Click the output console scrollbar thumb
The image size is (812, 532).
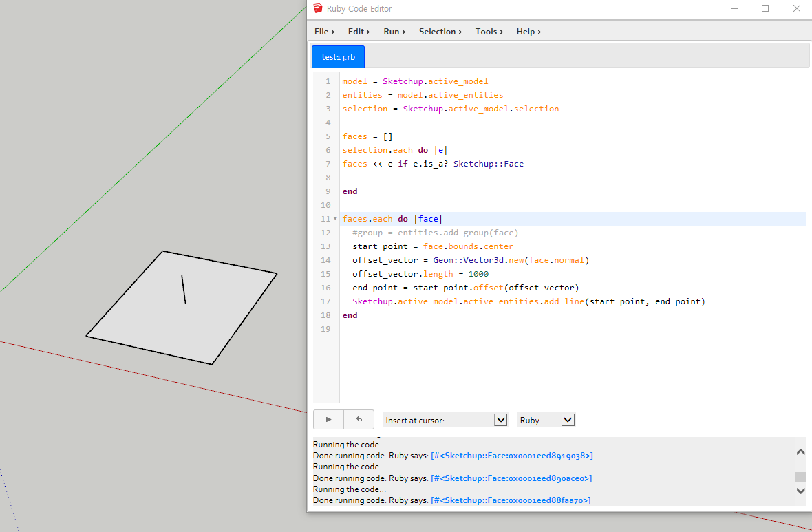point(800,477)
